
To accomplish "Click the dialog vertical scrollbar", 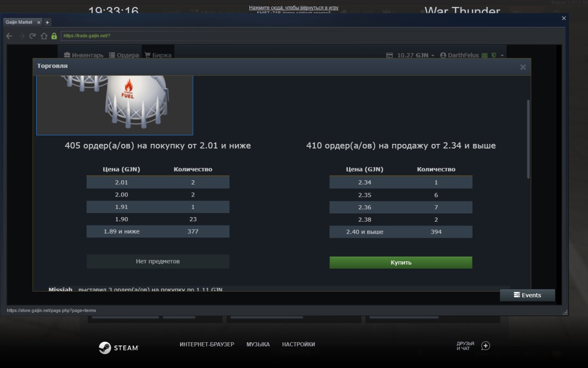I will point(528,139).
